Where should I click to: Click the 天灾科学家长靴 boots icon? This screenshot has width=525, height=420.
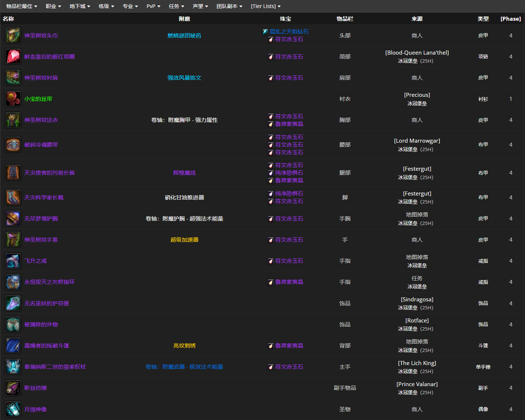click(13, 198)
